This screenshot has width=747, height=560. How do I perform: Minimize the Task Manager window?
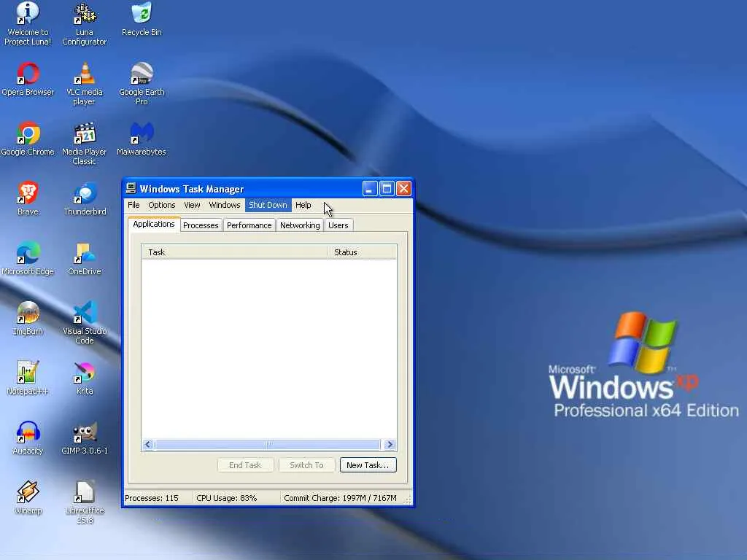point(370,189)
